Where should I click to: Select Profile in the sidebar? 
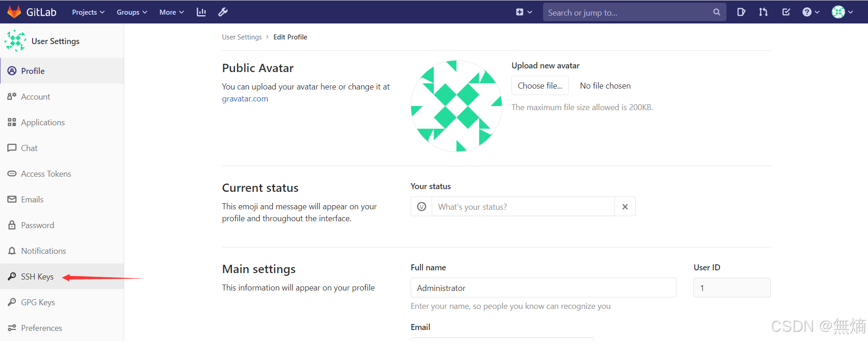coord(62,71)
